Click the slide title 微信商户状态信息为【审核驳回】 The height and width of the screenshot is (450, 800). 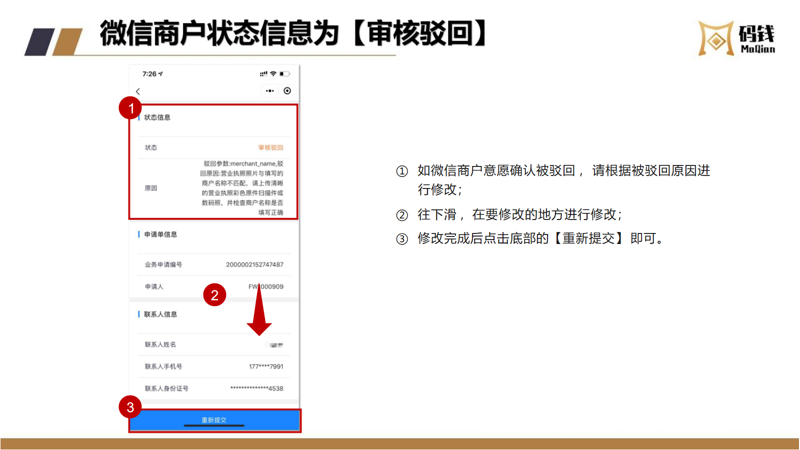(295, 34)
